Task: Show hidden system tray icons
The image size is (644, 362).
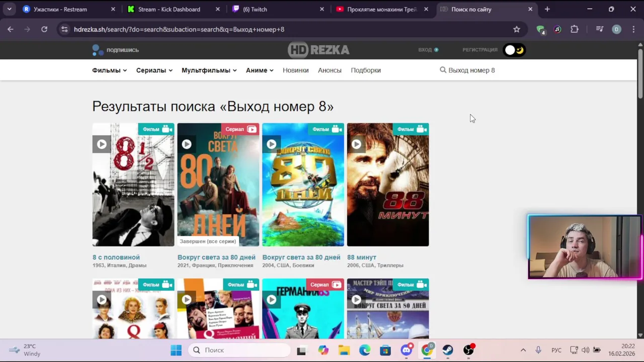Action: (523, 350)
